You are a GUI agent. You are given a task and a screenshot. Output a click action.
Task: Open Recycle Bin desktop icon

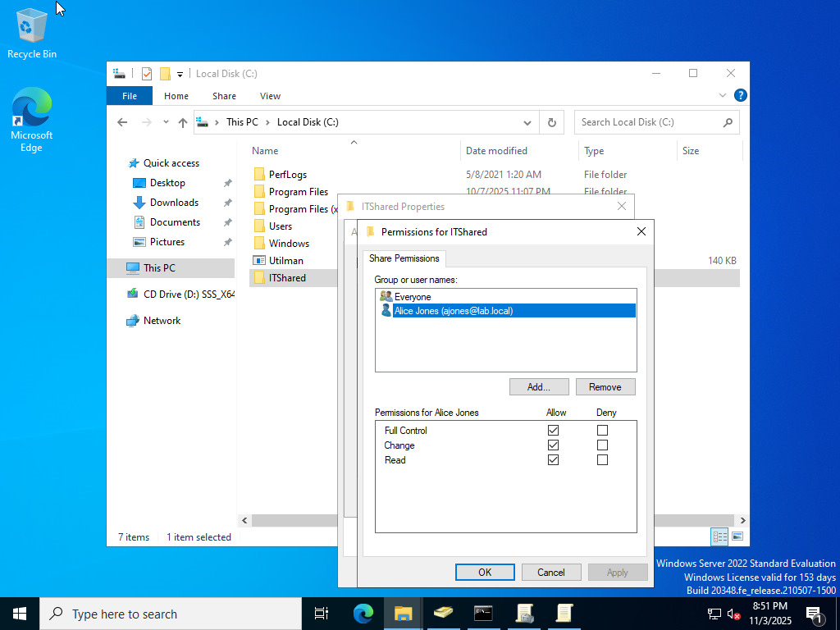click(x=31, y=33)
